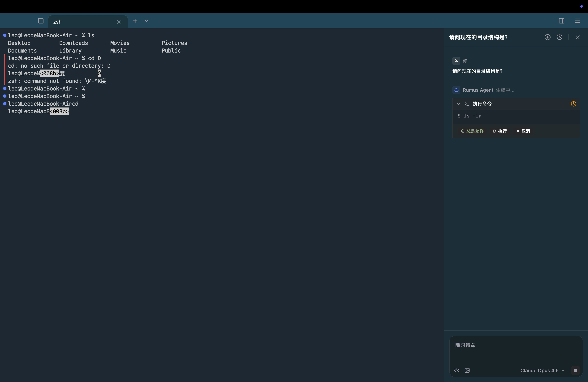
Task: Collapse the 执行命令 section
Action: click(x=458, y=104)
